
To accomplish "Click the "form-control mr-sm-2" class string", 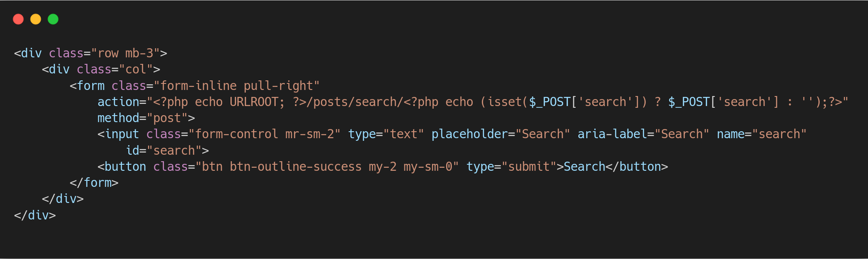I will (264, 134).
